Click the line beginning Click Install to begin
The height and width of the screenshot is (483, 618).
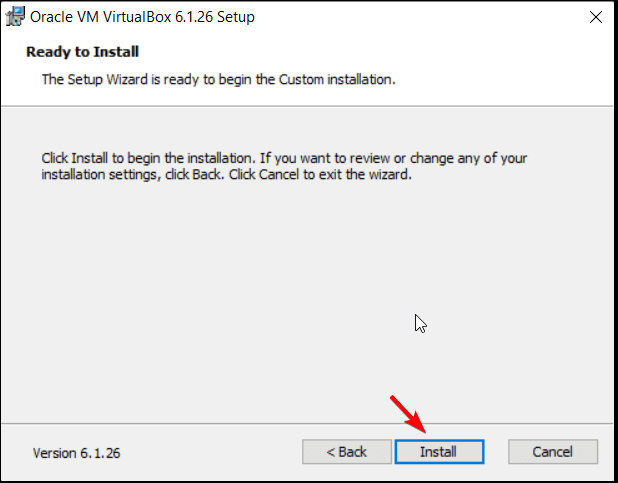click(284, 158)
